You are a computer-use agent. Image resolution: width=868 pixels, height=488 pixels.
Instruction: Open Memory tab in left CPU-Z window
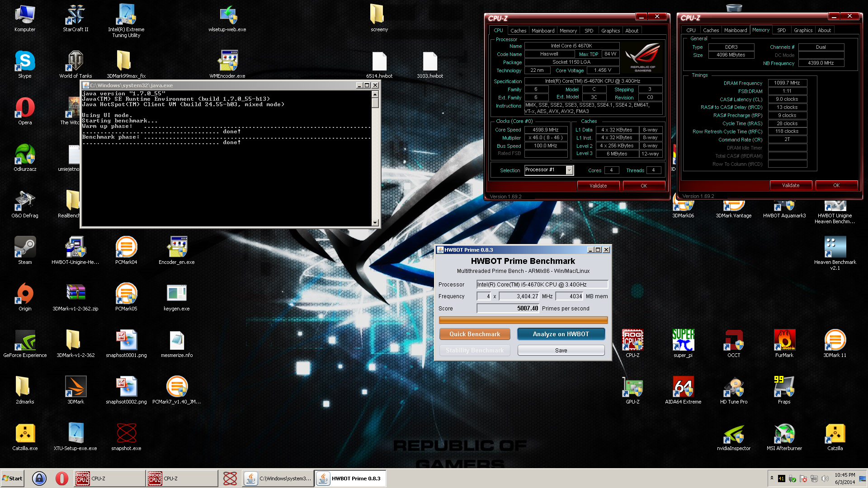coord(568,31)
